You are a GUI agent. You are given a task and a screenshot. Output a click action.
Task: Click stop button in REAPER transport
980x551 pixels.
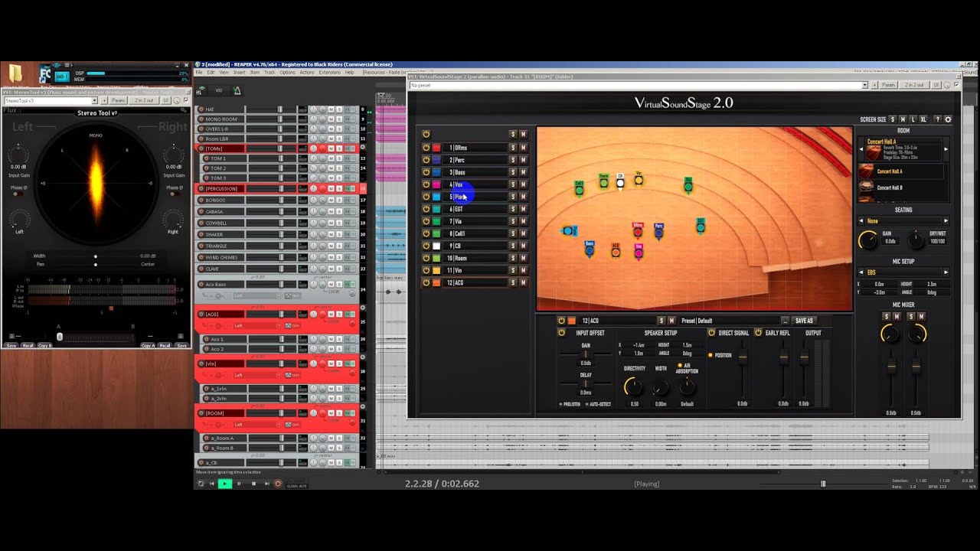point(253,484)
